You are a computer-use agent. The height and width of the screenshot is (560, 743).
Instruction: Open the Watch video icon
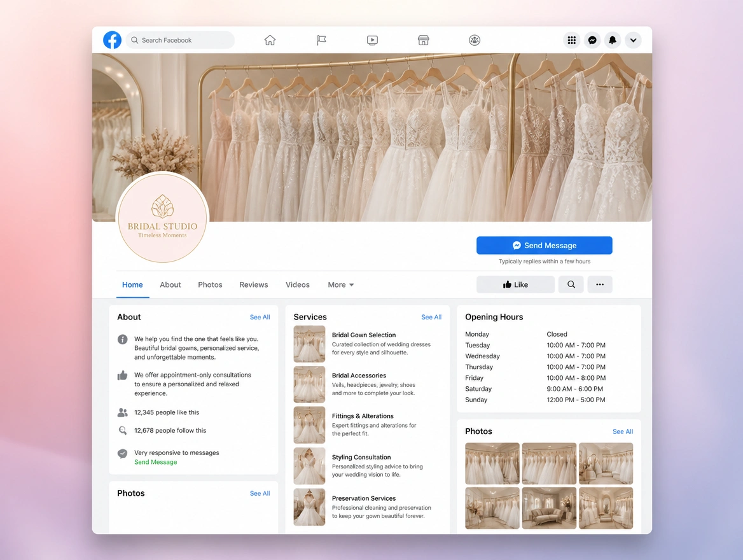click(372, 40)
